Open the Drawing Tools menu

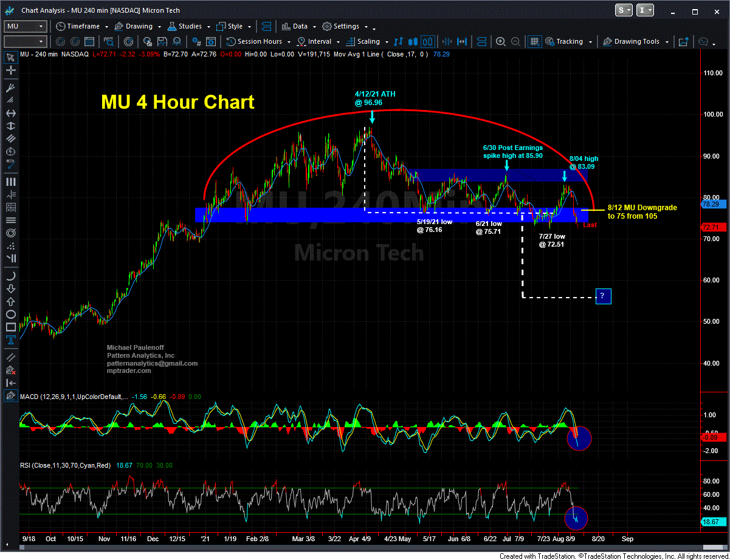(x=636, y=42)
